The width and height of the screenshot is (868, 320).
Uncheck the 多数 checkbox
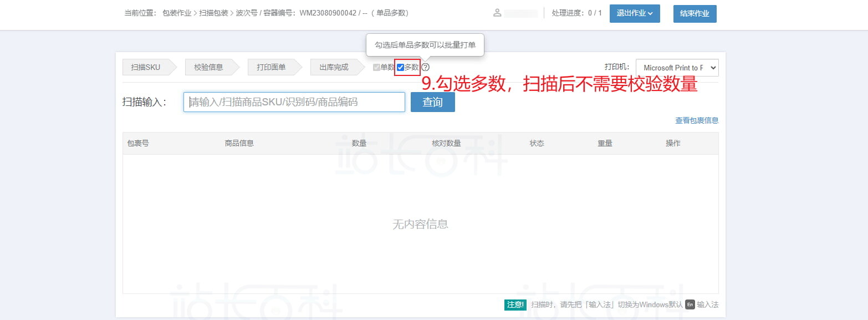coord(400,68)
